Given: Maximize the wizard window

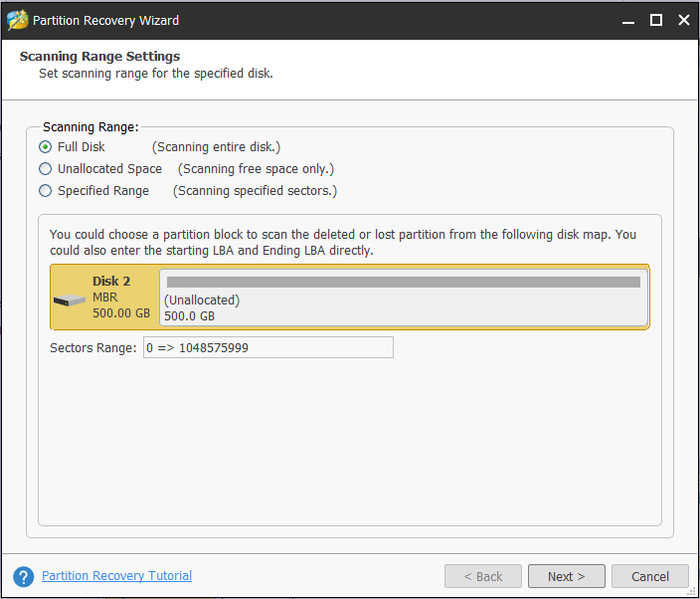Looking at the screenshot, I should (x=656, y=20).
